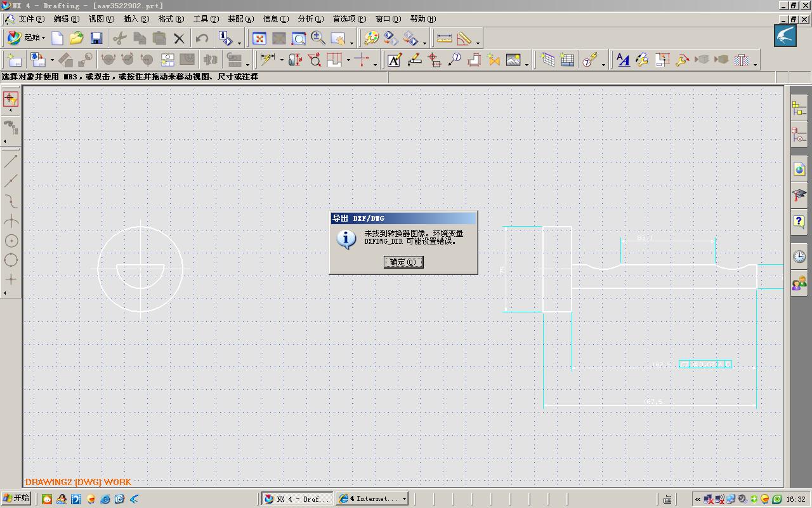
Task: Click the 确定 button in dialog
Action: tap(403, 262)
